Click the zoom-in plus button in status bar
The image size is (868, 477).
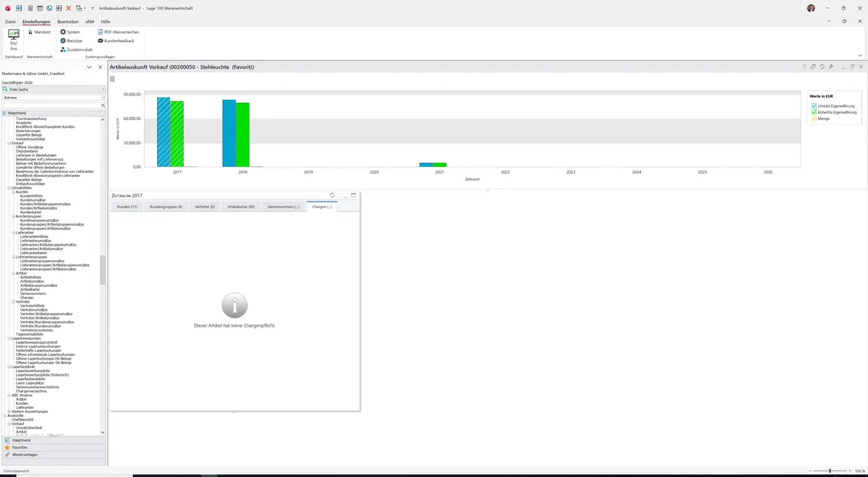point(849,470)
